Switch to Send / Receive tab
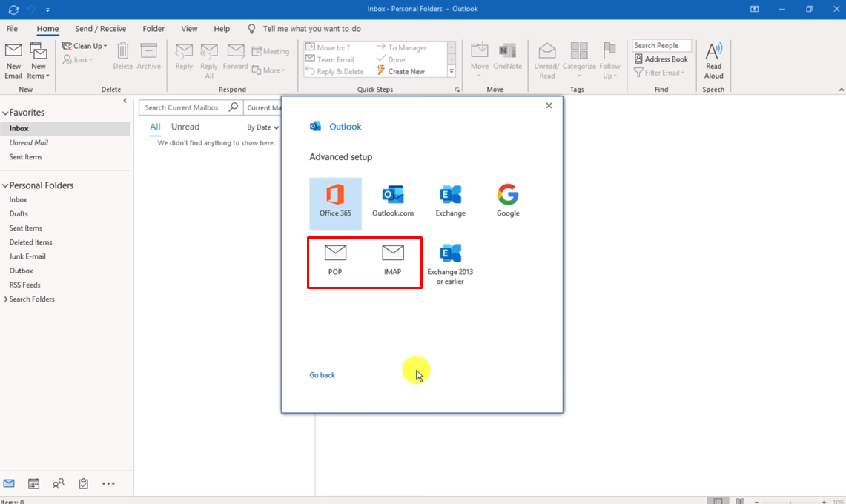Image resolution: width=846 pixels, height=504 pixels. click(x=100, y=29)
